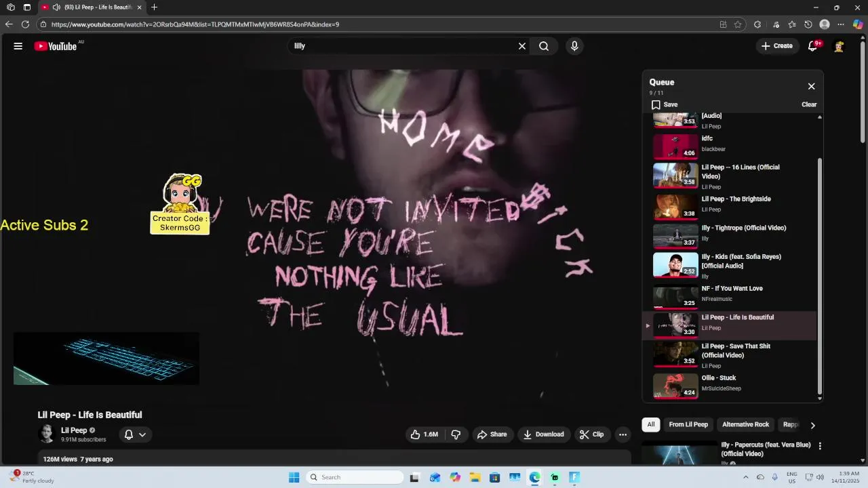This screenshot has height=488, width=868.
Task: Open notification preferences bell dropdown for Lil Peep
Action: point(135,434)
